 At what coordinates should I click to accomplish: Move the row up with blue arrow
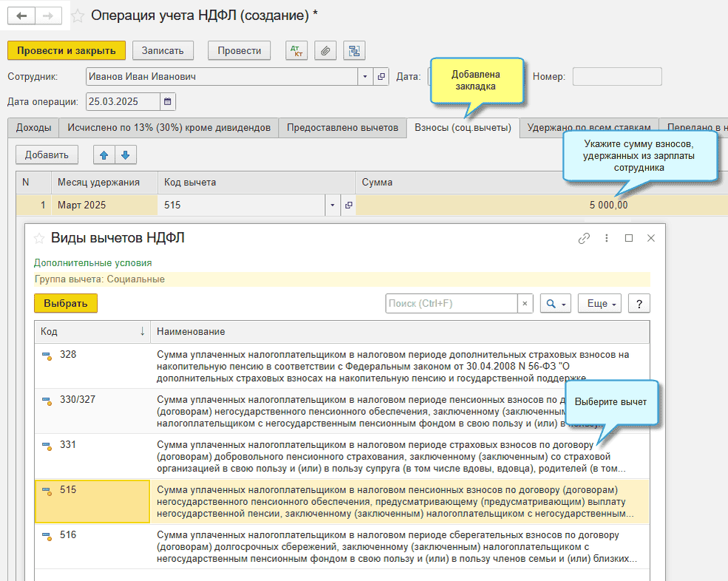(104, 155)
